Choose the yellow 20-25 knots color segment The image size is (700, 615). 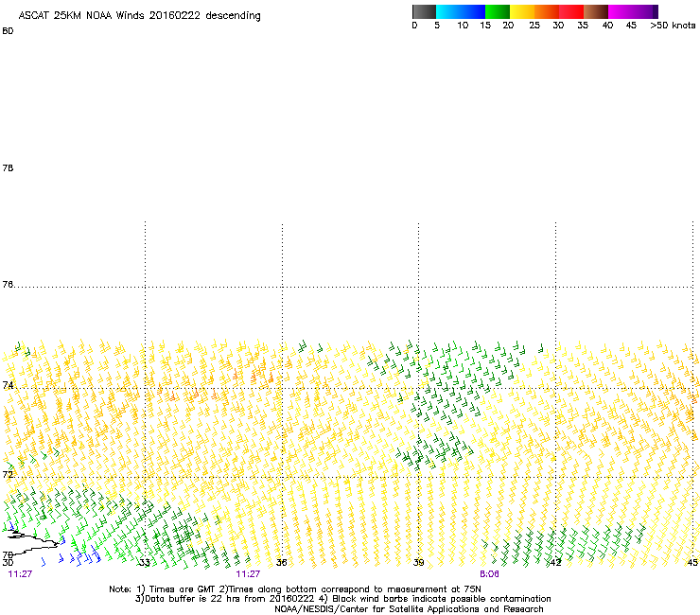click(522, 11)
